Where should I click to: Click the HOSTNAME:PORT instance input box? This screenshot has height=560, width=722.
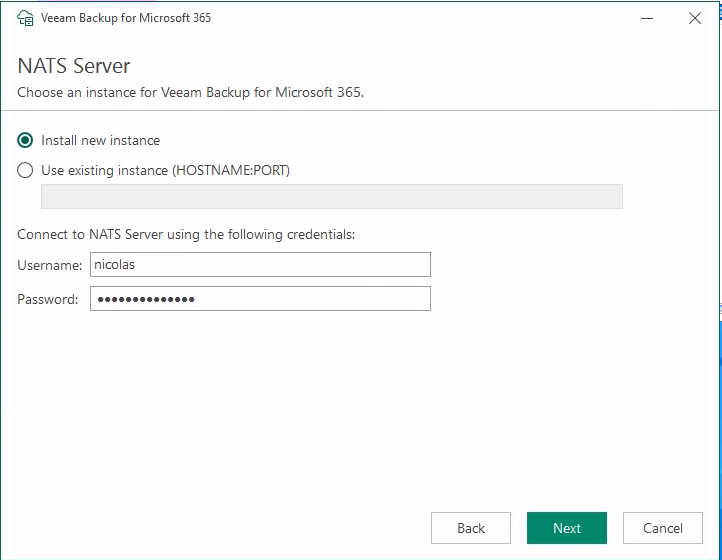coord(331,196)
